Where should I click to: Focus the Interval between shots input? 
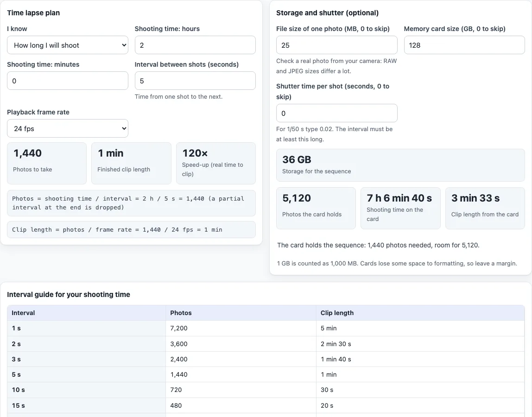[x=195, y=81]
